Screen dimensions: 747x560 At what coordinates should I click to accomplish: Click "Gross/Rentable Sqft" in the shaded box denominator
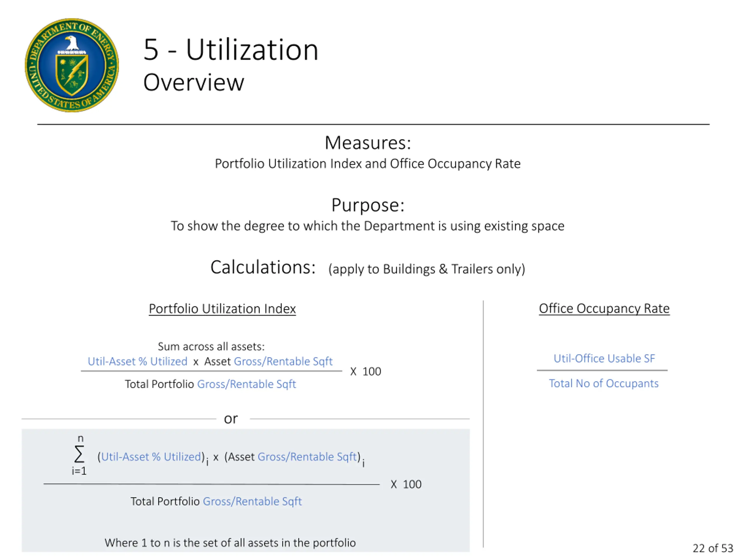point(252,501)
